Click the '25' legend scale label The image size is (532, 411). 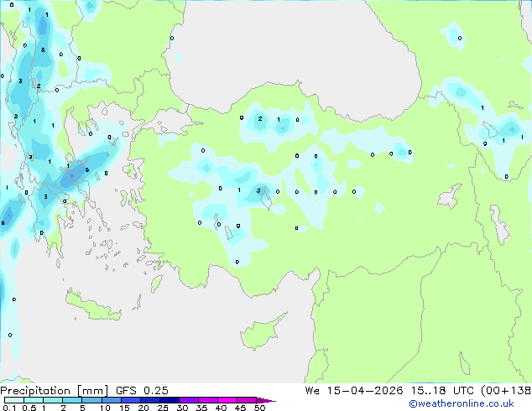[163, 408]
